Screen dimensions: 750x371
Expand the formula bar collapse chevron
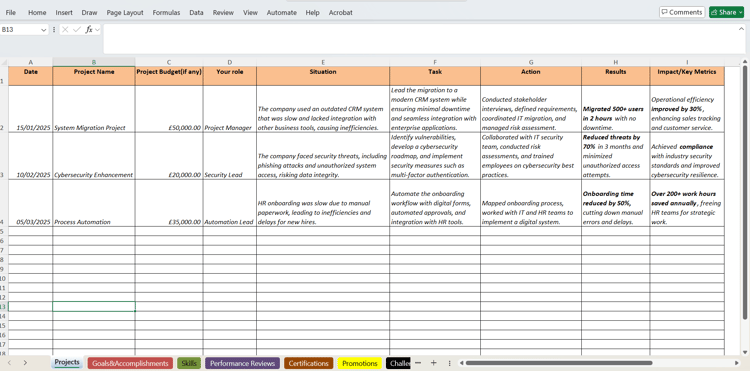(x=742, y=29)
